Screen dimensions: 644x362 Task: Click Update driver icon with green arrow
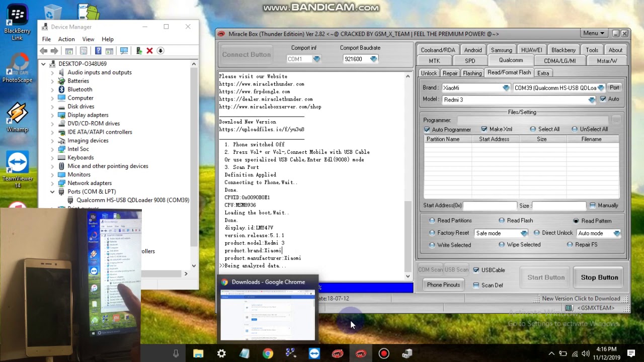139,51
